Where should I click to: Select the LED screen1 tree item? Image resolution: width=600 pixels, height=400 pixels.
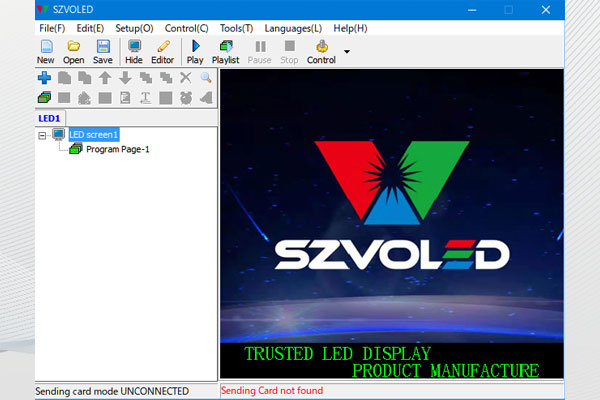[x=94, y=134]
